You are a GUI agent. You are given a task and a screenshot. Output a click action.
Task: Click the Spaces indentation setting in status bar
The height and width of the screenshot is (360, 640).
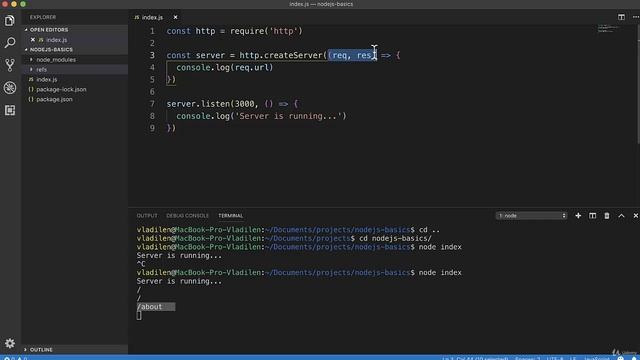point(527,358)
